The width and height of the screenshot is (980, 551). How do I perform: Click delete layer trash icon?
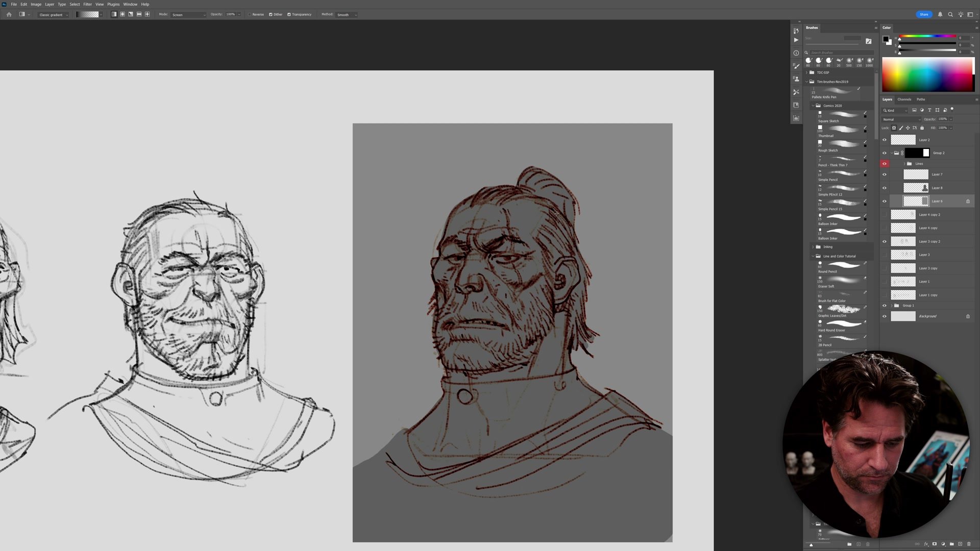(x=969, y=544)
